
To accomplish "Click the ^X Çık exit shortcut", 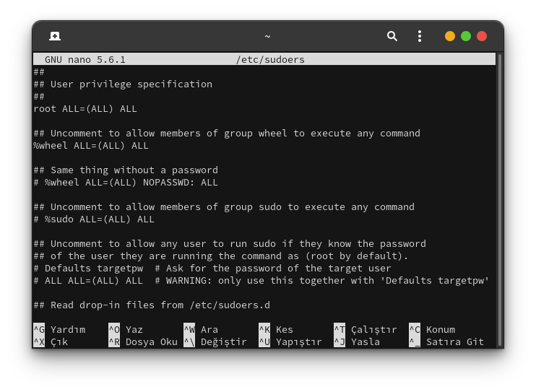I will 51,342.
